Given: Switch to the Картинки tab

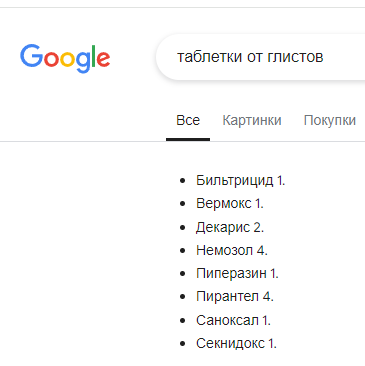Looking at the screenshot, I should [252, 120].
